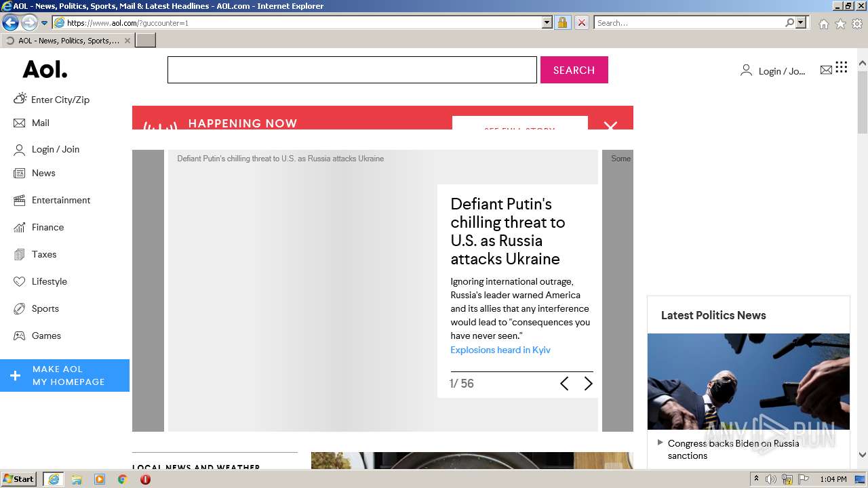Click the Lifestyle heart icon

[19, 281]
